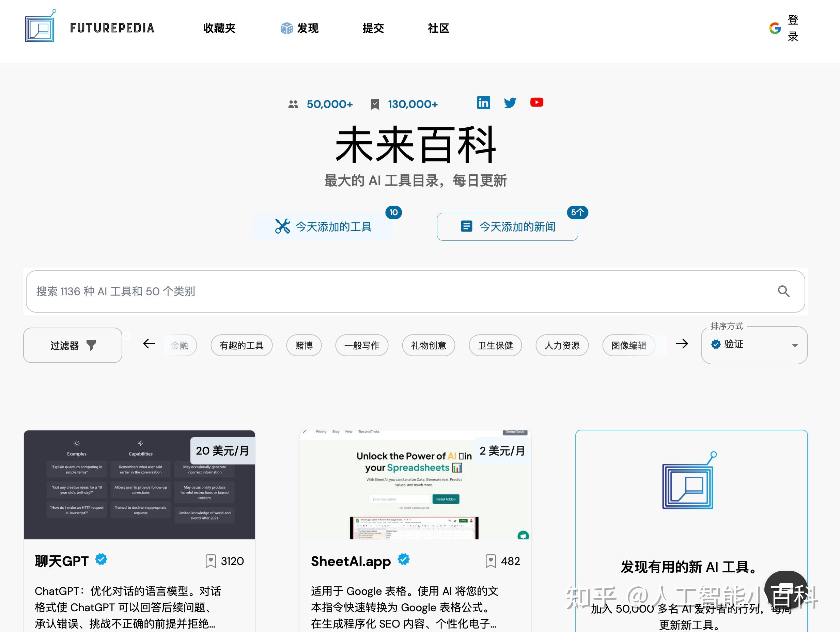Open the Twitter social icon

pos(510,102)
